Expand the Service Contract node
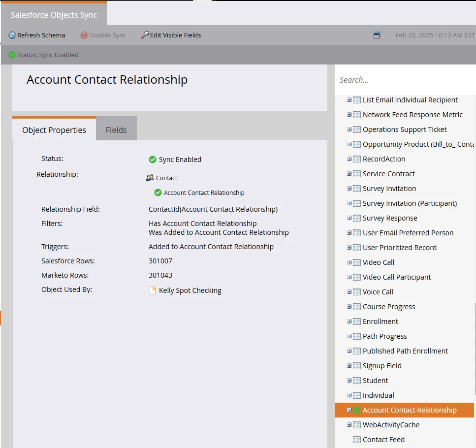The width and height of the screenshot is (476, 448). (x=349, y=174)
